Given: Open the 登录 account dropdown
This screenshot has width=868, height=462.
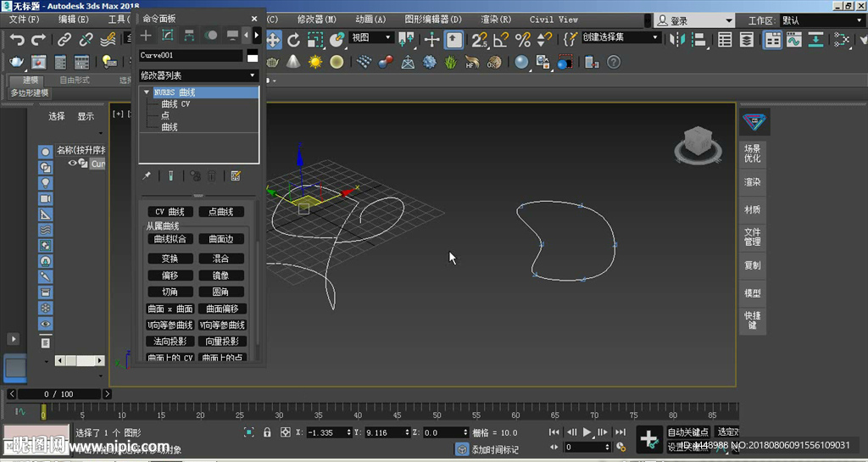Looking at the screenshot, I should tap(694, 20).
